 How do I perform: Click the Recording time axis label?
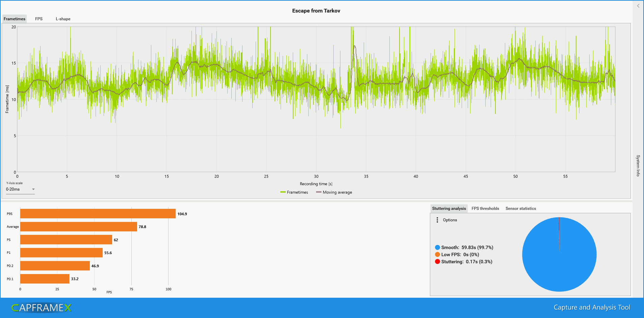[316, 184]
